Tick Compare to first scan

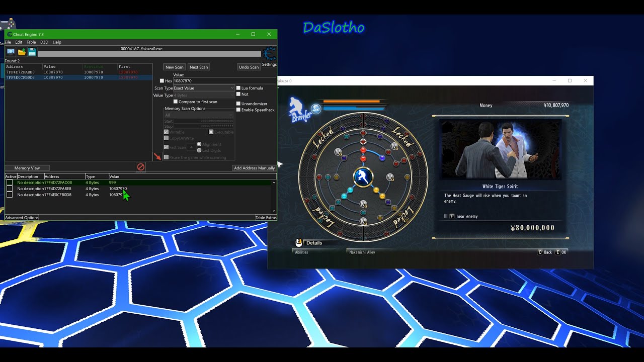pyautogui.click(x=176, y=102)
